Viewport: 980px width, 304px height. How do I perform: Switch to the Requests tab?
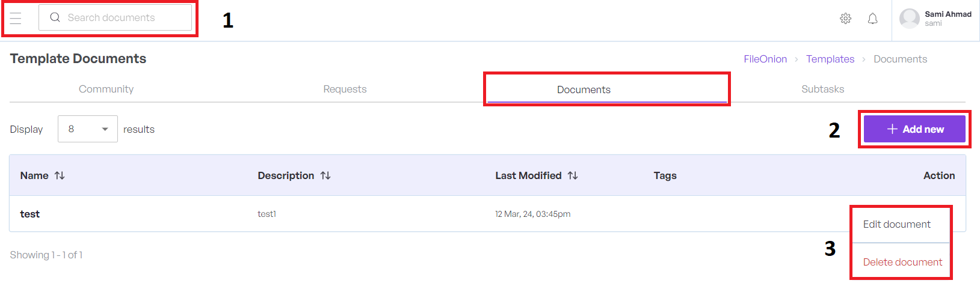coord(345,89)
